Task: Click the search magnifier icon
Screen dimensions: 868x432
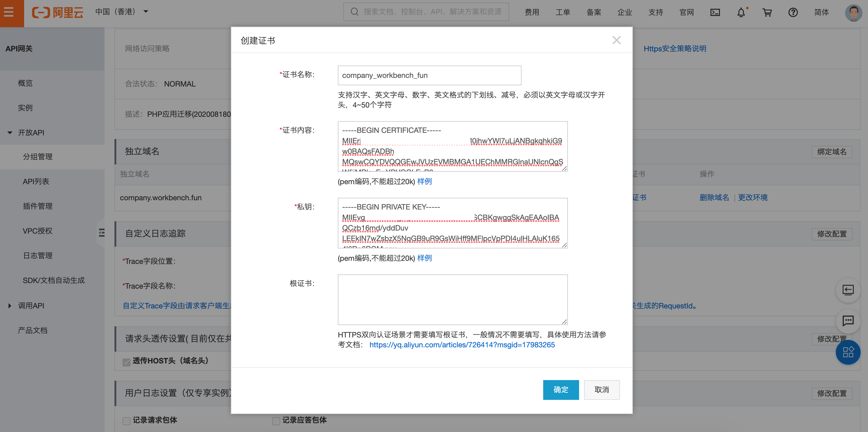Action: pos(354,12)
